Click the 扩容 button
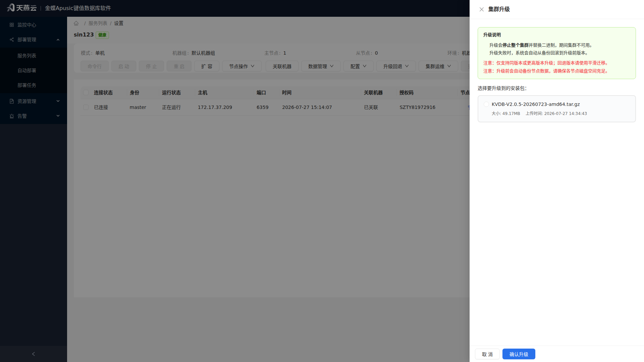This screenshot has height=362, width=644. (207, 66)
